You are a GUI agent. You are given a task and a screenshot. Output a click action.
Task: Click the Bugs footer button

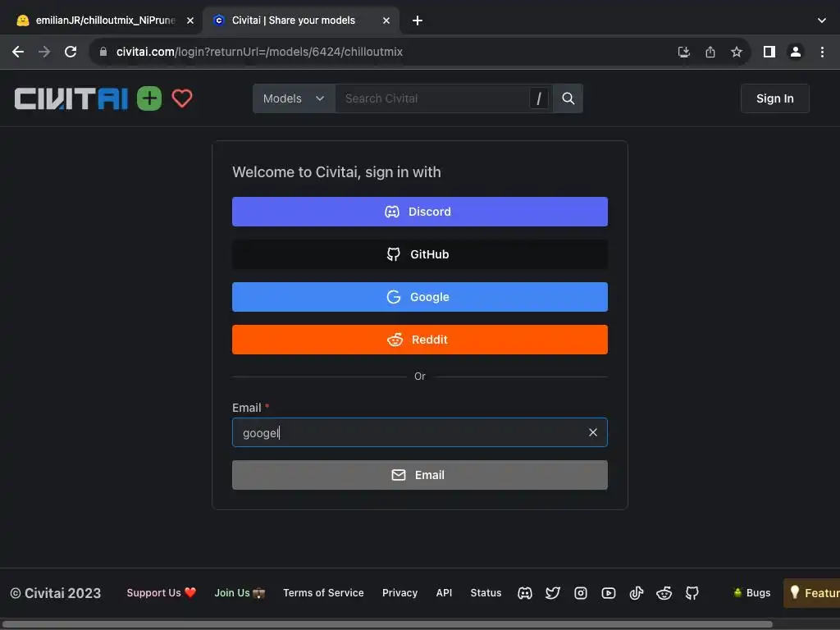tap(752, 593)
